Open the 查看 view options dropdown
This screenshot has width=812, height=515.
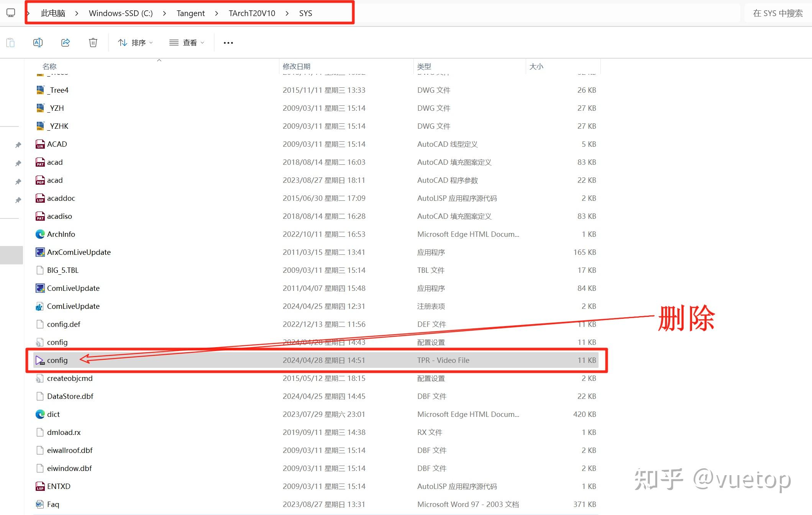coord(187,43)
